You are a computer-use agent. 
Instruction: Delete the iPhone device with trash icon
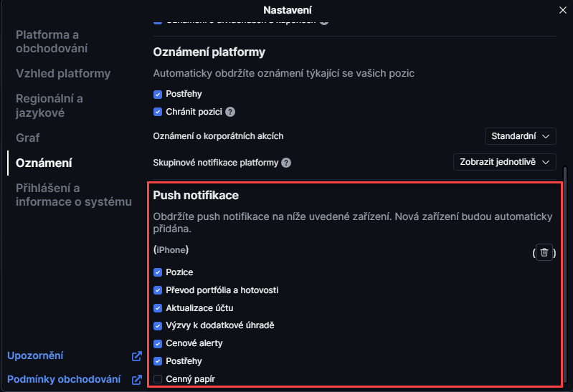click(544, 252)
